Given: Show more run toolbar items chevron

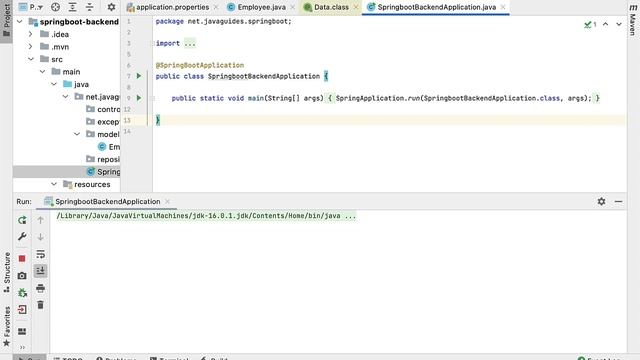Looking at the screenshot, I should pyautogui.click(x=22, y=347).
